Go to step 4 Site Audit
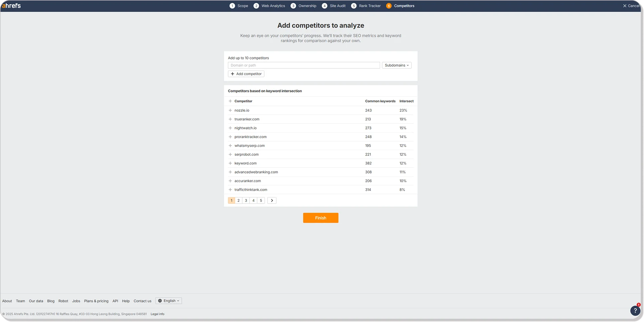644x322 pixels. pyautogui.click(x=334, y=6)
